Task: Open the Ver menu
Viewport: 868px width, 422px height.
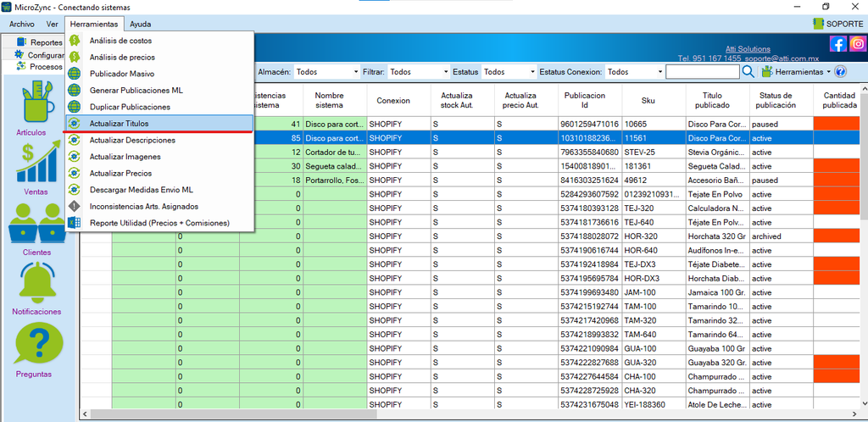Action: pos(52,24)
